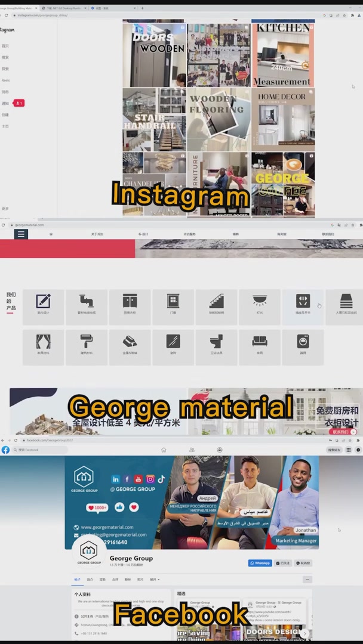Screen dimensions: 363x644
Task: Switch to the third browser tab
Action: [x=112, y=8]
